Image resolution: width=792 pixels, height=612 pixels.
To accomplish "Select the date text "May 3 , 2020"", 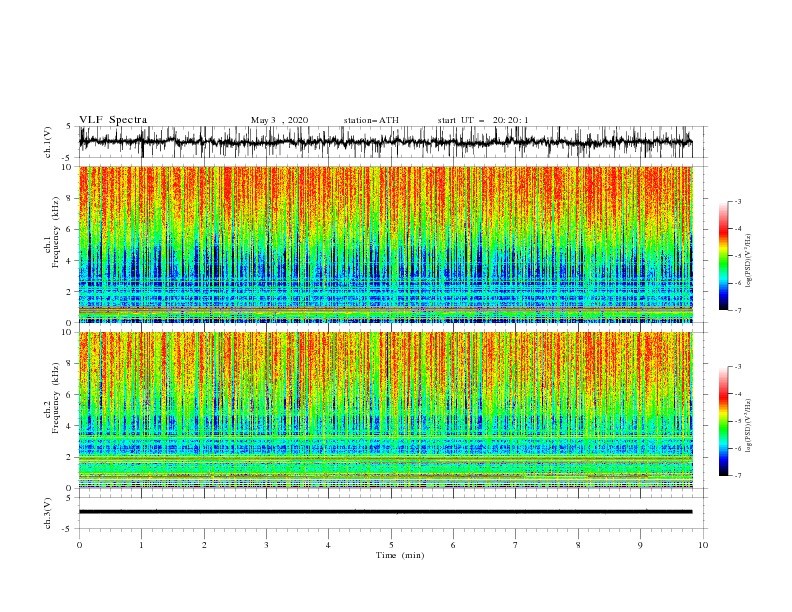I will [279, 120].
